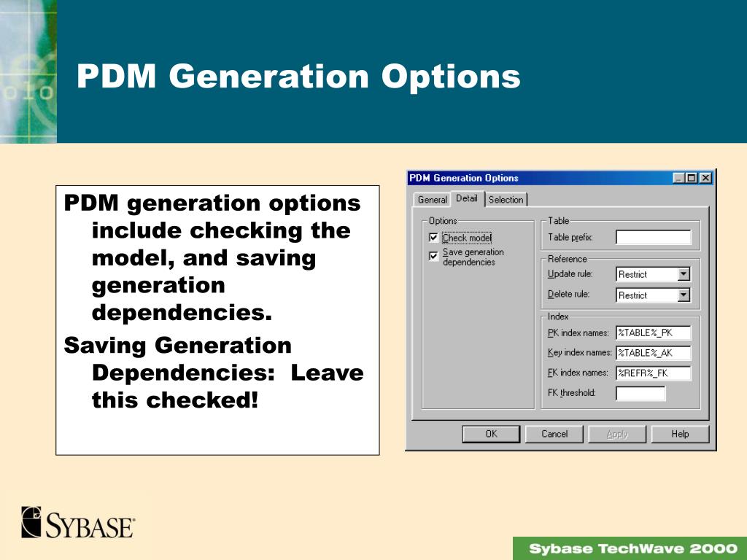Image resolution: width=747 pixels, height=560 pixels.
Task: Uncheck Save generation dependencies
Action: (x=433, y=256)
